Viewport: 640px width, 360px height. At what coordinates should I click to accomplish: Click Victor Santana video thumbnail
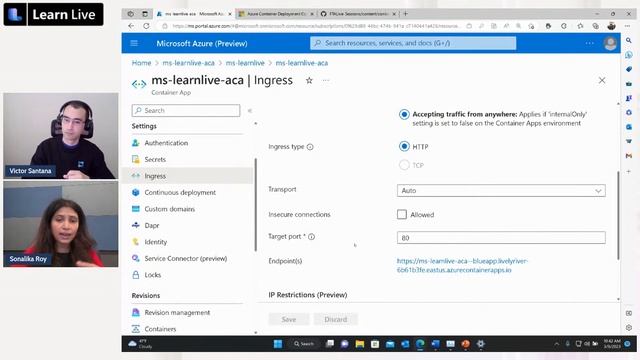tap(61, 136)
